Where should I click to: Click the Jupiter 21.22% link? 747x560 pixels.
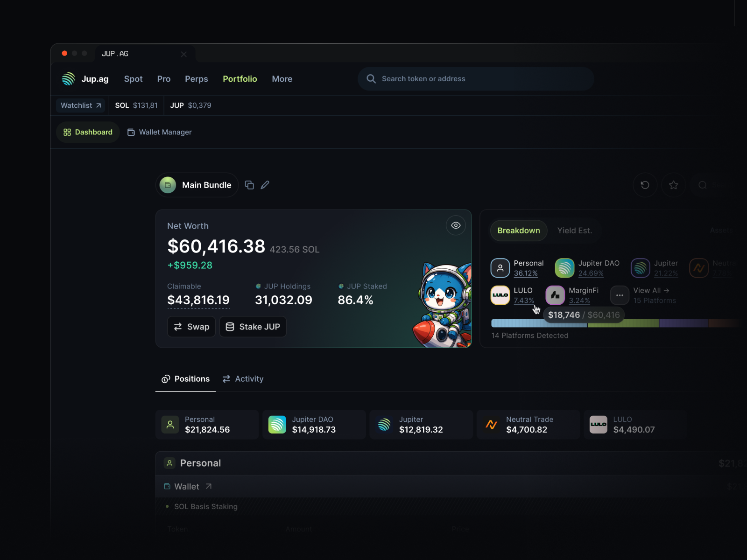pyautogui.click(x=666, y=273)
